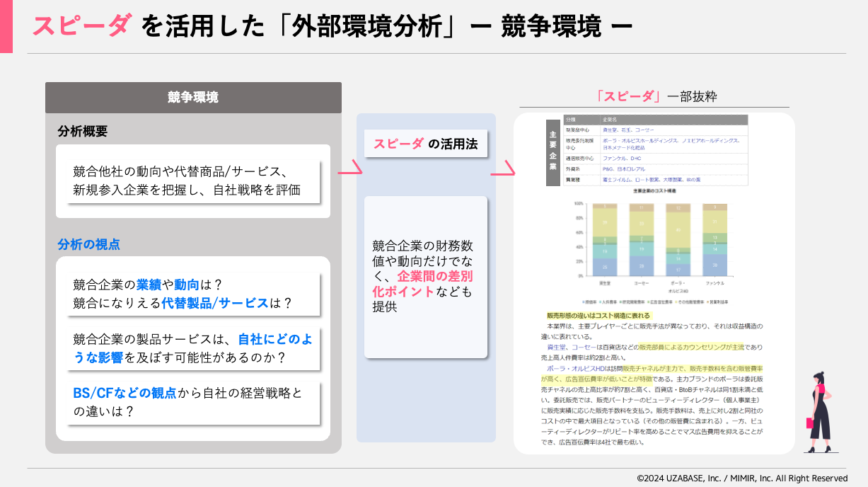The height and width of the screenshot is (487, 868).
Task: Select the pink word スピーダ in the title
Action: [x=81, y=26]
